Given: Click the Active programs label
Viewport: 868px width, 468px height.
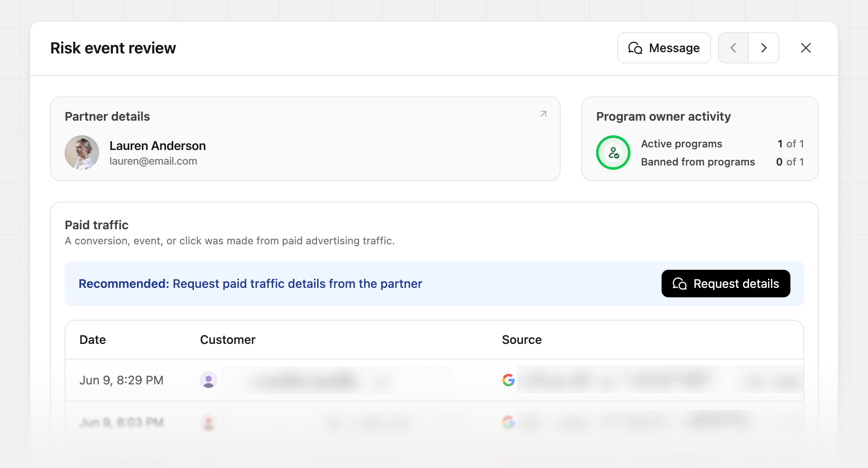Looking at the screenshot, I should [681, 144].
